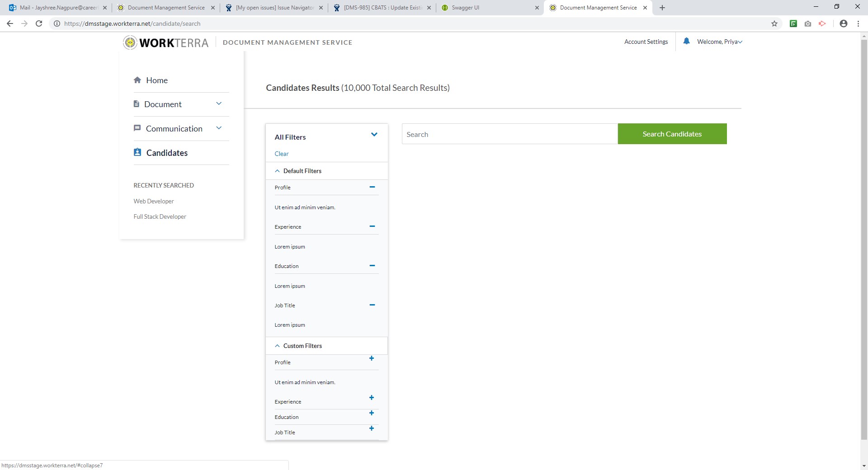
Task: Click the screenshot camera extension icon
Action: [x=808, y=23]
